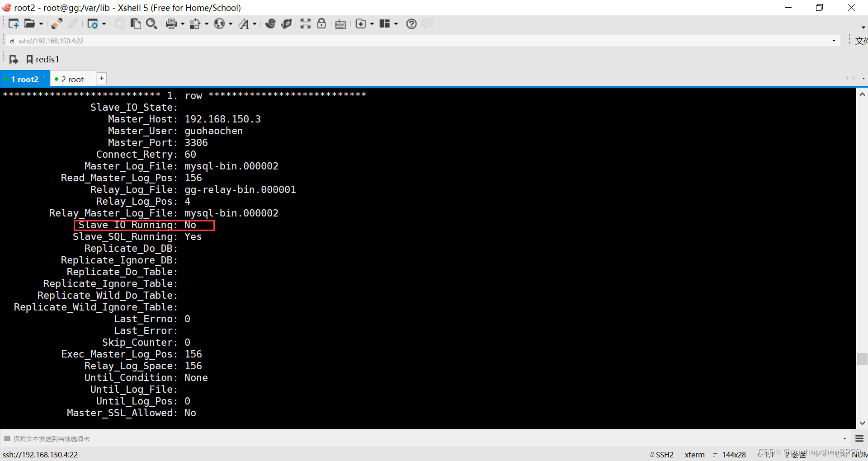Close the '2 root' tab
The width and height of the screenshot is (868, 461).
point(90,77)
